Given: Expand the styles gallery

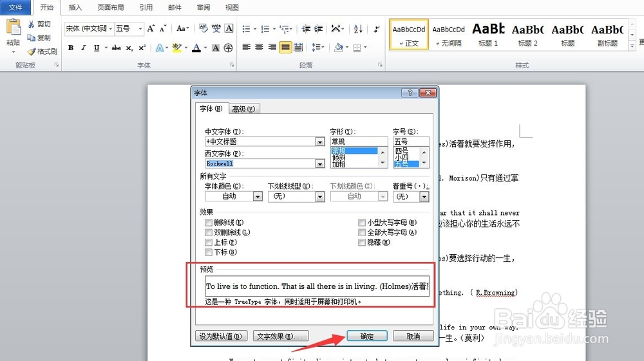Looking at the screenshot, I should tap(632, 46).
